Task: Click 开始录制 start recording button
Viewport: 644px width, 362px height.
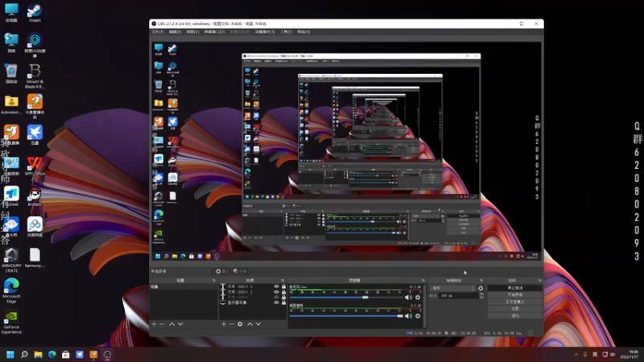Action: tap(515, 294)
